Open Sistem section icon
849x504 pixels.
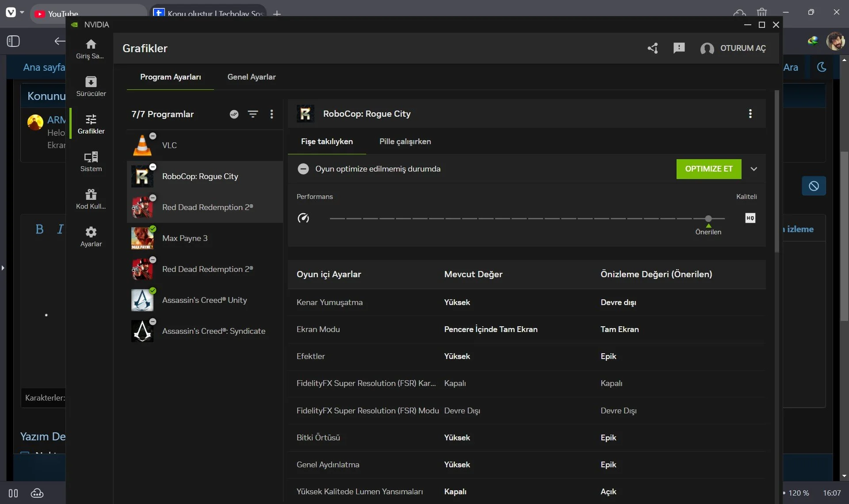pyautogui.click(x=91, y=162)
